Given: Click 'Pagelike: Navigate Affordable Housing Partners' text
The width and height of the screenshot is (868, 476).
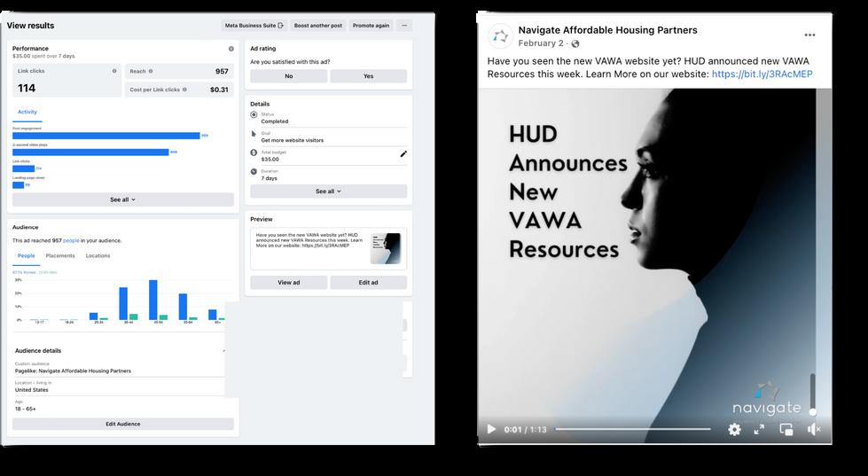Looking at the screenshot, I should [73, 371].
